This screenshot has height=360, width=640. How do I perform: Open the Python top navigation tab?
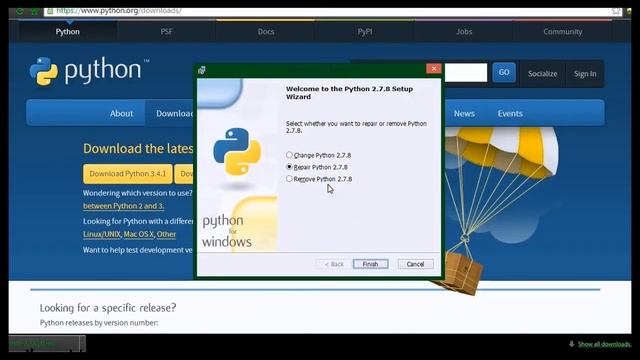tap(68, 31)
